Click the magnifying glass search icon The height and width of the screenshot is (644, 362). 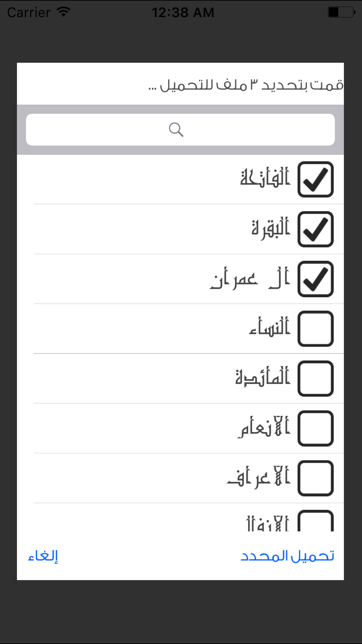[176, 130]
